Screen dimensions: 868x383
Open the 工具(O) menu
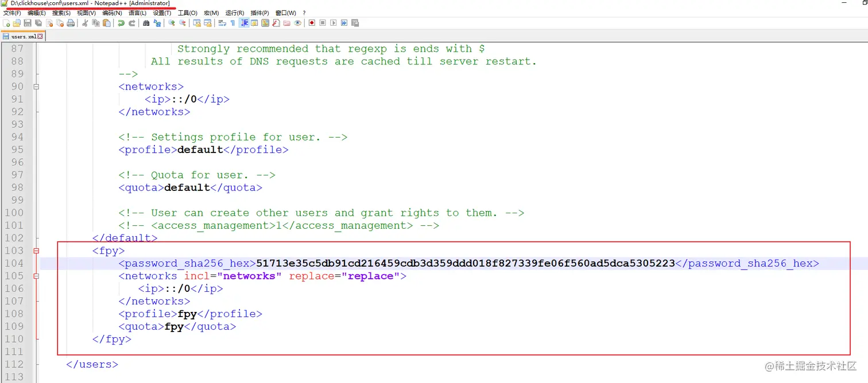187,13
